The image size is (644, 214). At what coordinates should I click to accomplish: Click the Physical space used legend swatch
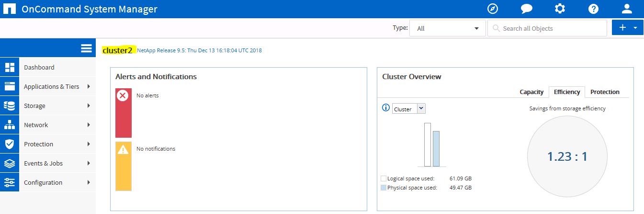tap(384, 188)
